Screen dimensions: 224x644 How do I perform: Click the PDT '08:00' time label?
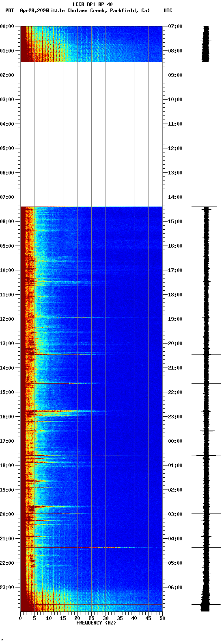(7, 222)
